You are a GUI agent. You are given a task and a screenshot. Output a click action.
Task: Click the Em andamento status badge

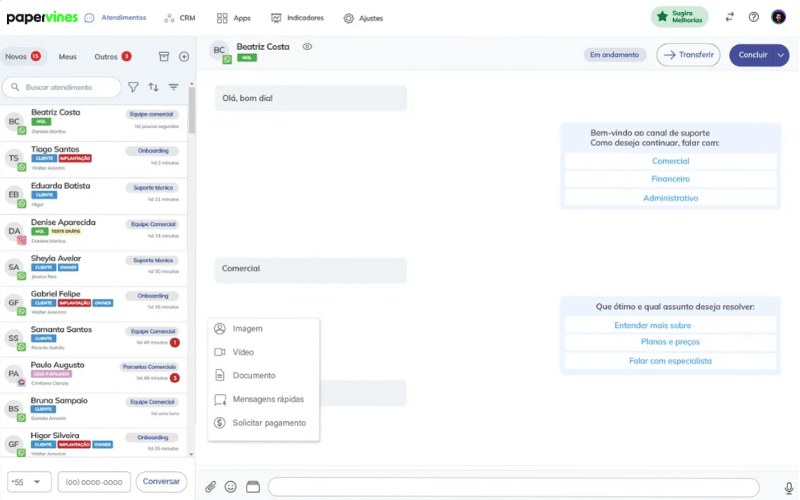(x=614, y=55)
